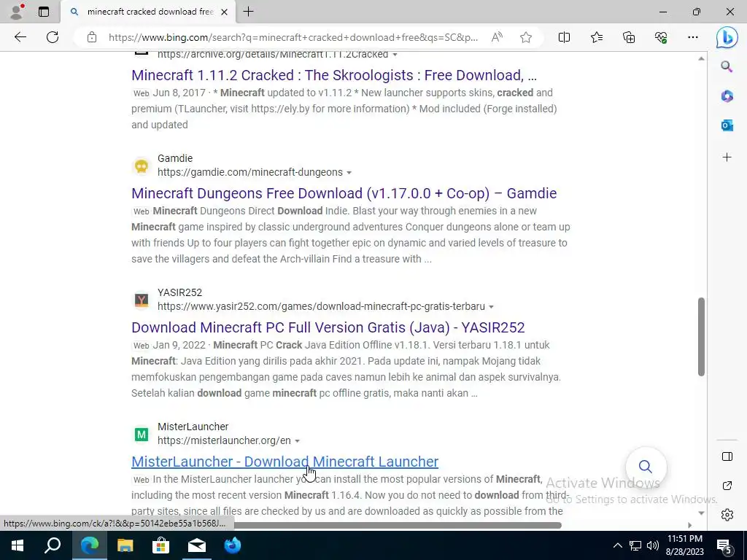Click scroll down arrow of page
The image size is (747, 560).
[x=701, y=513]
